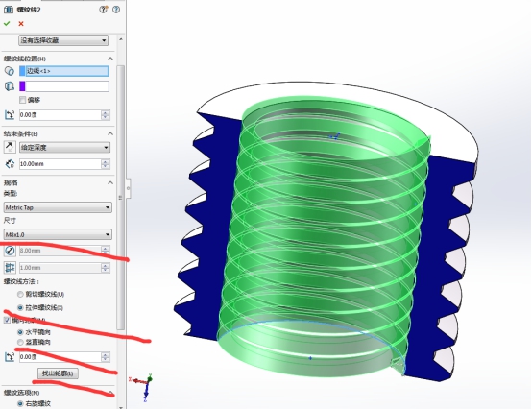This screenshot has width=532, height=409.
Task: Click the 8.00mm diameter field
Action: [60, 251]
